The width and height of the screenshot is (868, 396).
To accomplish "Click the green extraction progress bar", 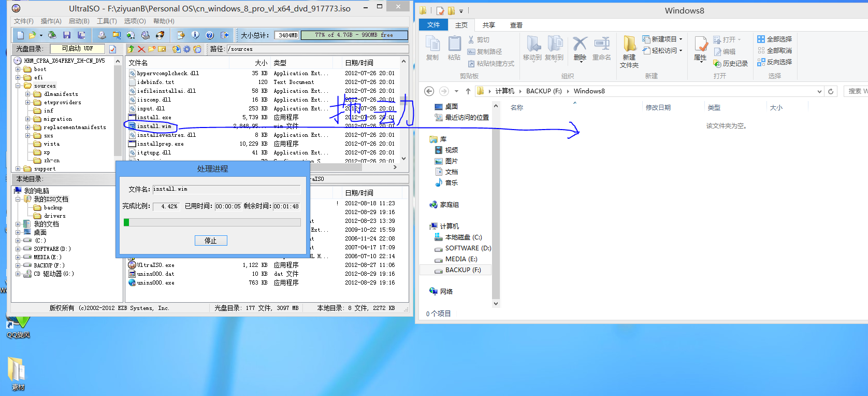I will [x=212, y=222].
